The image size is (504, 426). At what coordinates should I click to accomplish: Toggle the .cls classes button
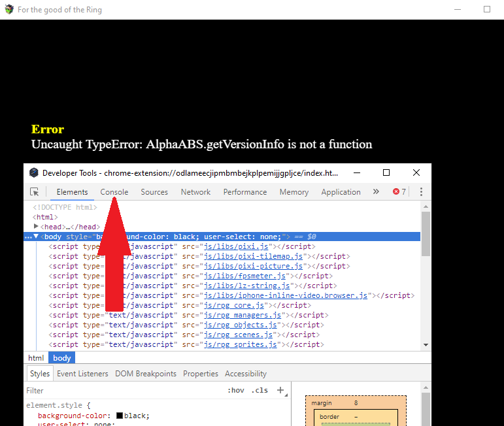click(x=260, y=390)
